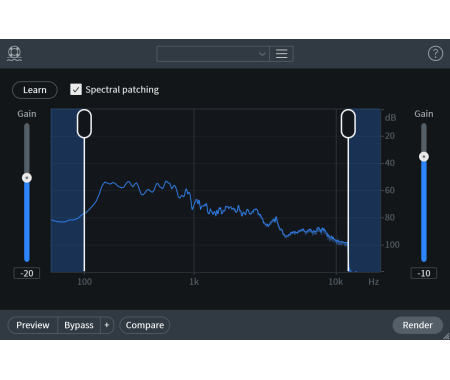This screenshot has height=380, width=450.
Task: Select the high cutoff handle above 10k
Action: tap(348, 124)
